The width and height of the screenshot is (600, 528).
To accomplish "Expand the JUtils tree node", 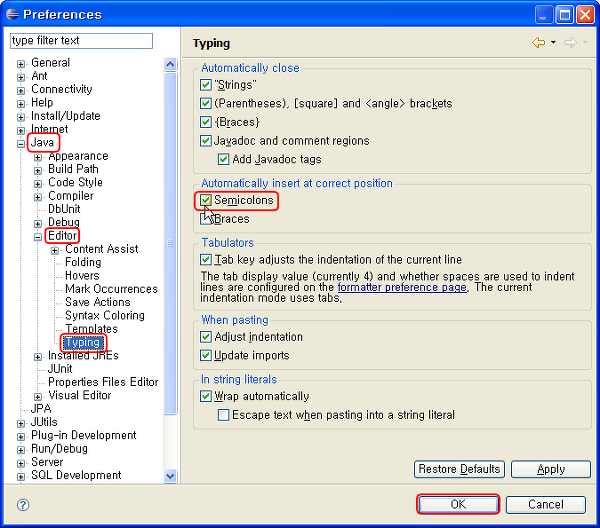I will tap(21, 424).
